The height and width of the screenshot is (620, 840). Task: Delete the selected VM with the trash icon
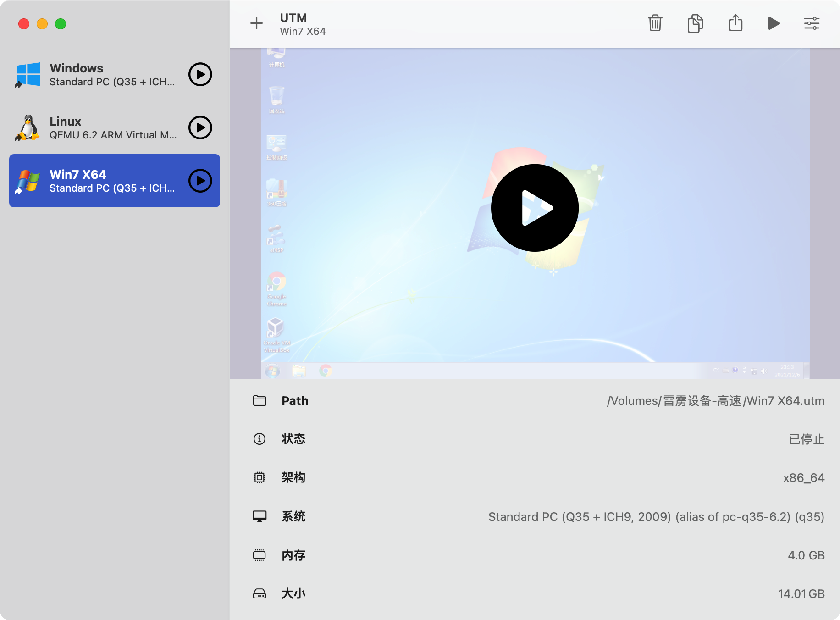tap(655, 23)
